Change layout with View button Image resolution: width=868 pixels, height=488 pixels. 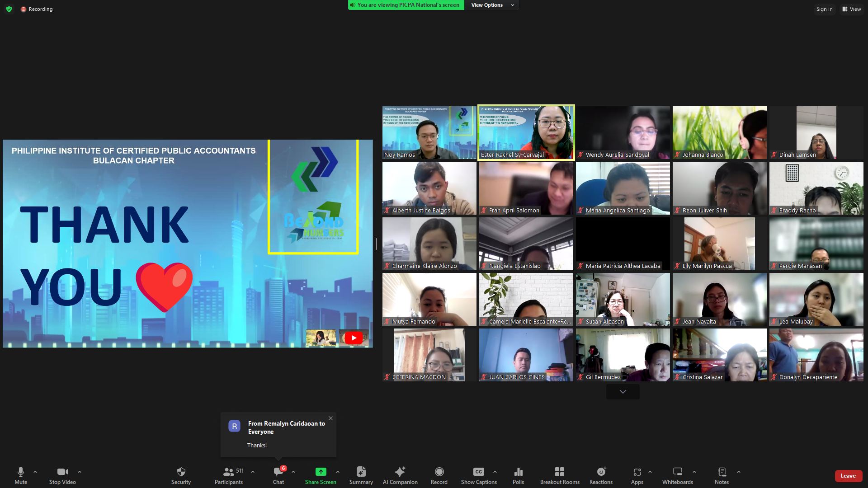[x=852, y=9]
